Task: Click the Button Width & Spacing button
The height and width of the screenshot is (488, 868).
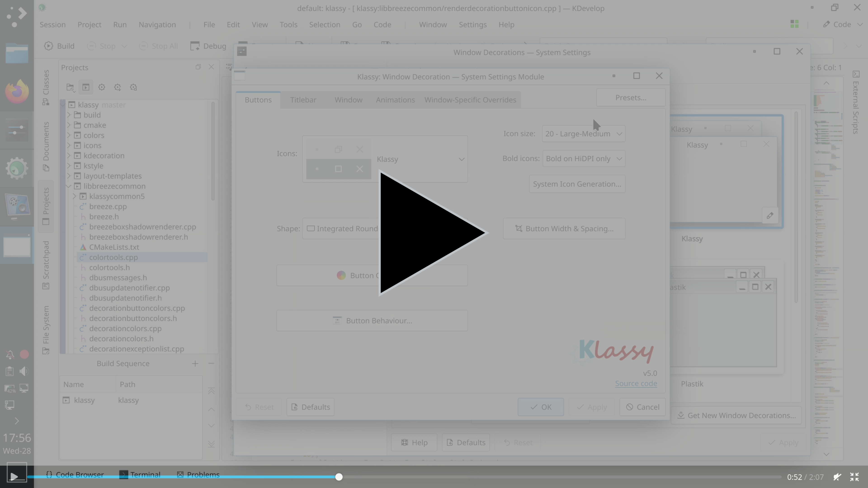Action: point(564,229)
